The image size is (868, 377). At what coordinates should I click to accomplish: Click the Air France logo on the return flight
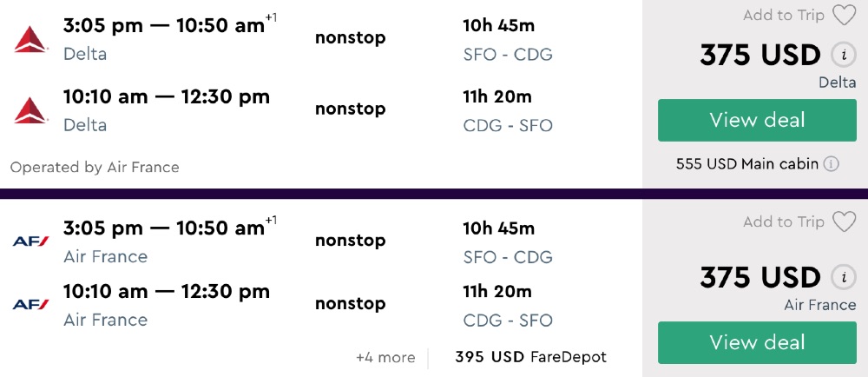31,304
